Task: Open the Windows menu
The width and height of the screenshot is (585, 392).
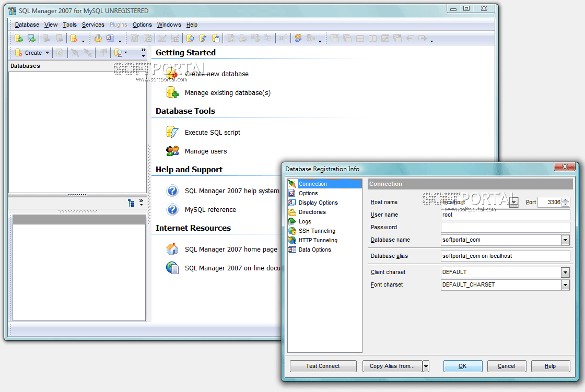Action: pyautogui.click(x=169, y=25)
